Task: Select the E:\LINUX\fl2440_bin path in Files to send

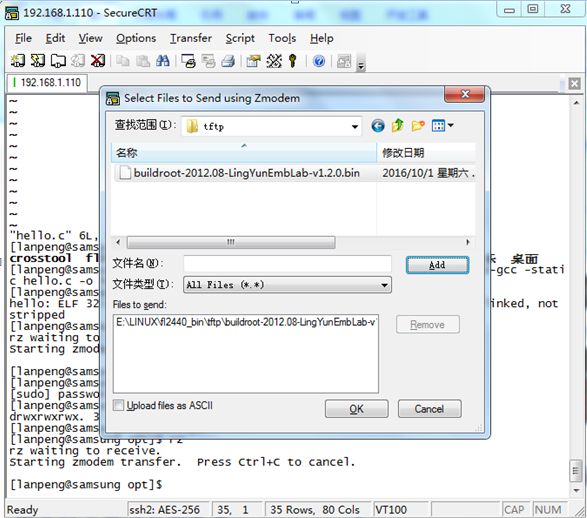Action: pos(246,322)
